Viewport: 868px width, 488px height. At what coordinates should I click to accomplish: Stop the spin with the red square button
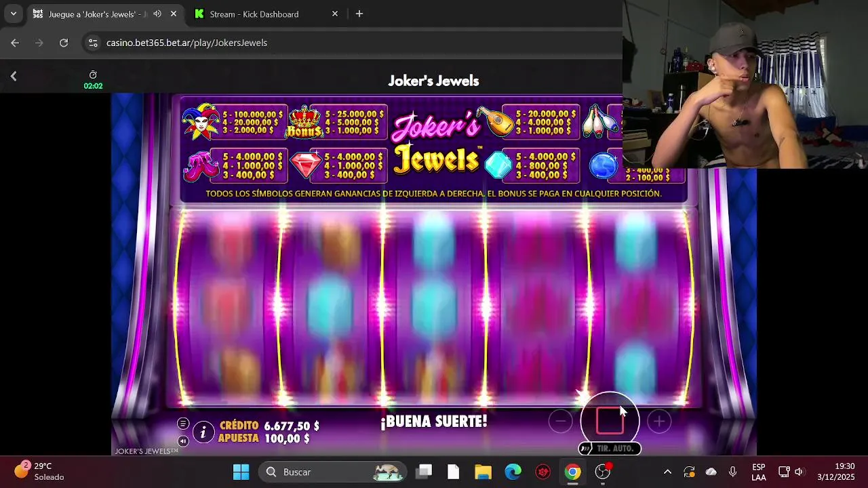click(610, 421)
